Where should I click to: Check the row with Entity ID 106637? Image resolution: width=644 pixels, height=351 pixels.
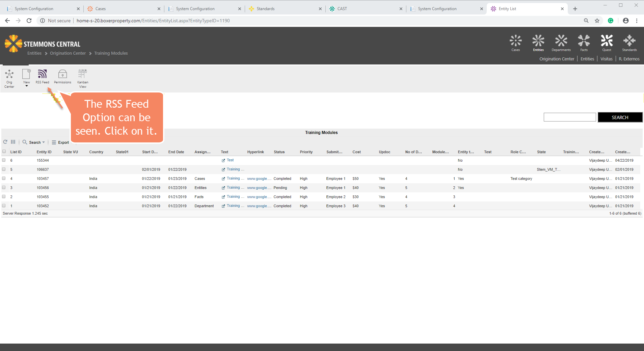click(x=4, y=169)
